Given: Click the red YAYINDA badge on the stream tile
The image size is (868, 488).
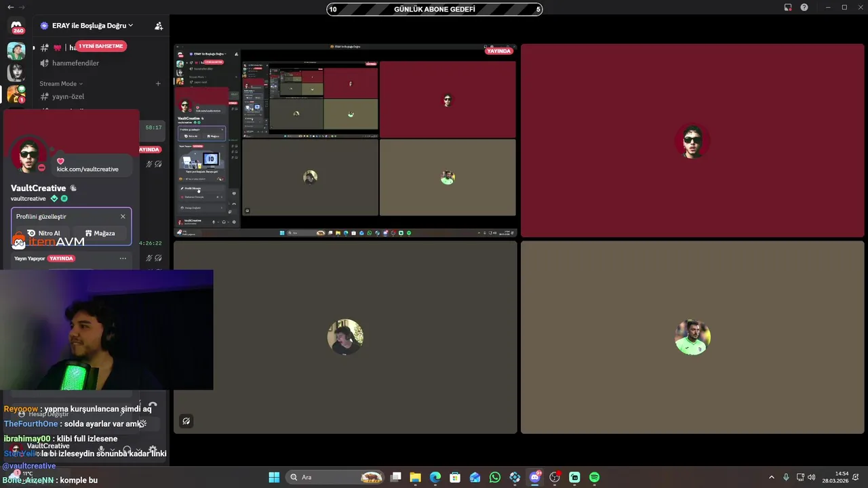Looking at the screenshot, I should pyautogui.click(x=499, y=51).
